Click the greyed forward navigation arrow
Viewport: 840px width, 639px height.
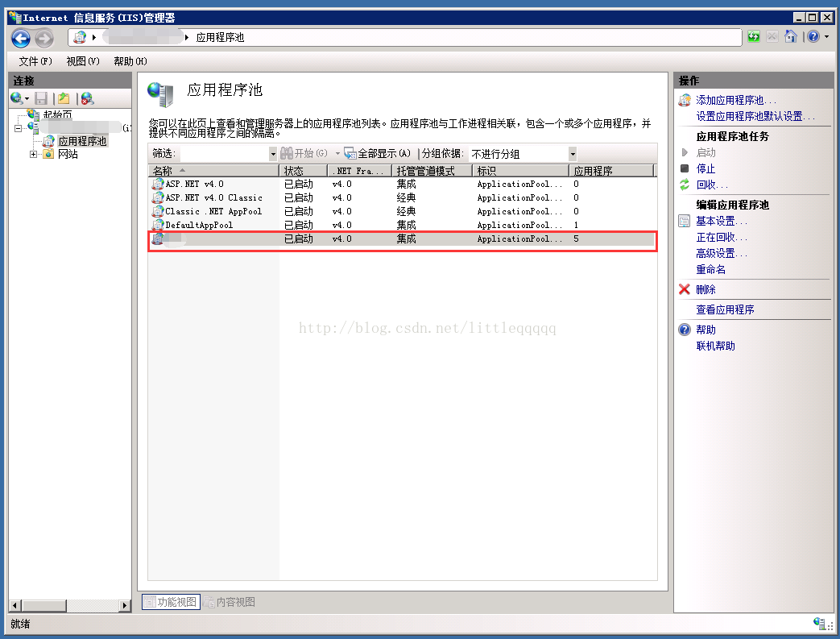pyautogui.click(x=44, y=38)
